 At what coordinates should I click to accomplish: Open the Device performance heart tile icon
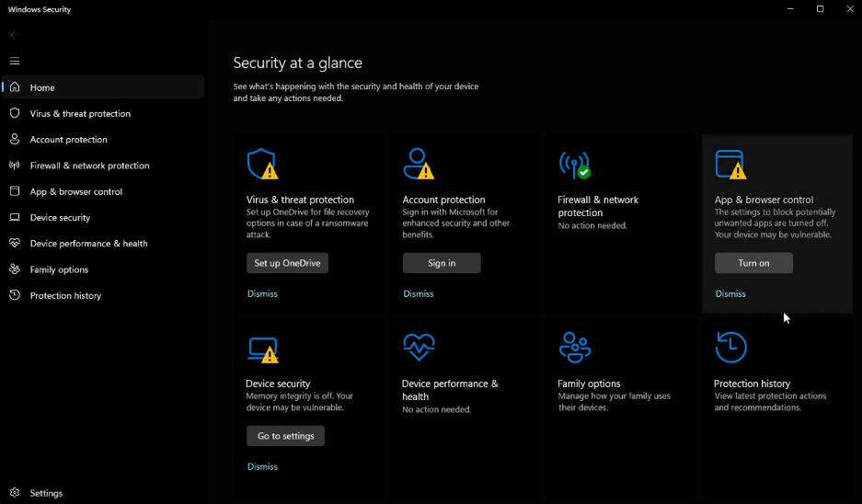(419, 347)
